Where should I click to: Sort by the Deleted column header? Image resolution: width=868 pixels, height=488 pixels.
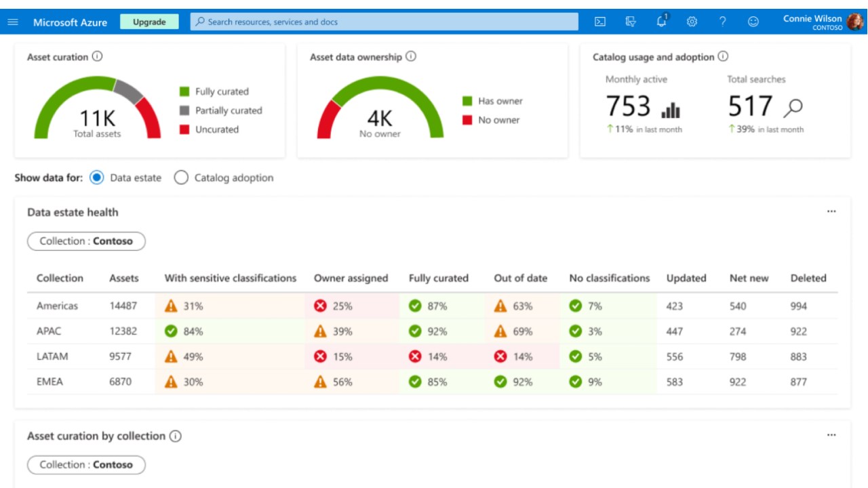(x=808, y=278)
